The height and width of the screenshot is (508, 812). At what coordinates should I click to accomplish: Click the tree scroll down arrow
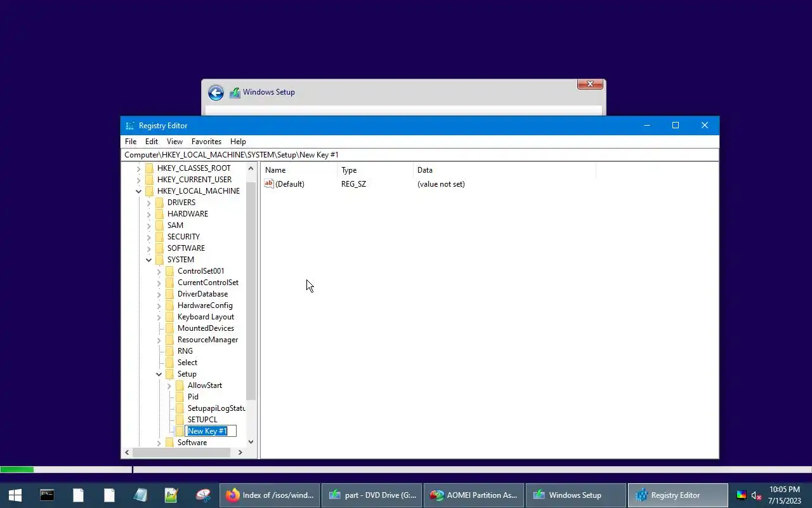tap(251, 442)
